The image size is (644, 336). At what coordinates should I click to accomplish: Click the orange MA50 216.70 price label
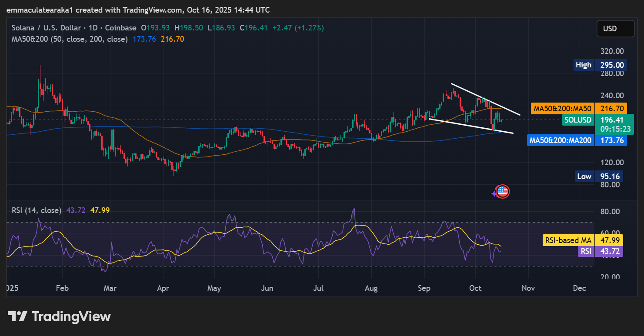point(579,108)
